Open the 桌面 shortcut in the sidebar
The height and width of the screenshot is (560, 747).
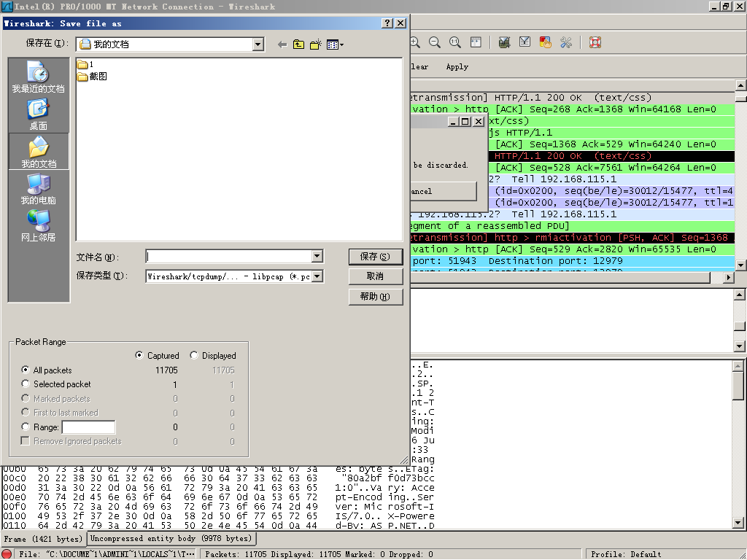(x=38, y=114)
